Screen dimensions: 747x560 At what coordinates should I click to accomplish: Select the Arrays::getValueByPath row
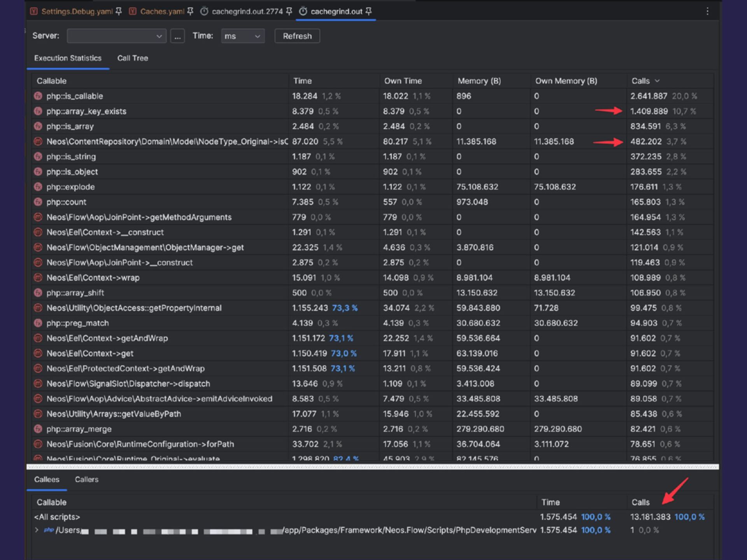pos(373,414)
